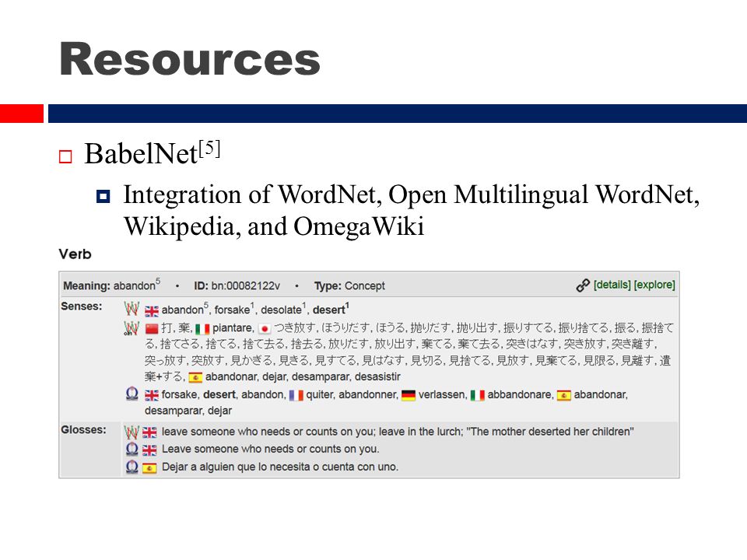Click the UK flag beside the 'leave in the lurch' gloss
The height and width of the screenshot is (560, 747).
click(149, 432)
